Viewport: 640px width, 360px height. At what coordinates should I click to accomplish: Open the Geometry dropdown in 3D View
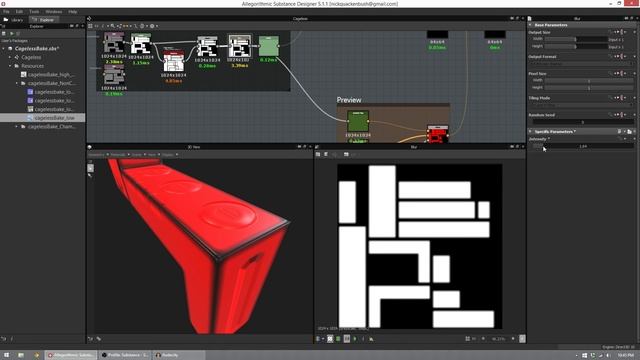click(98, 155)
